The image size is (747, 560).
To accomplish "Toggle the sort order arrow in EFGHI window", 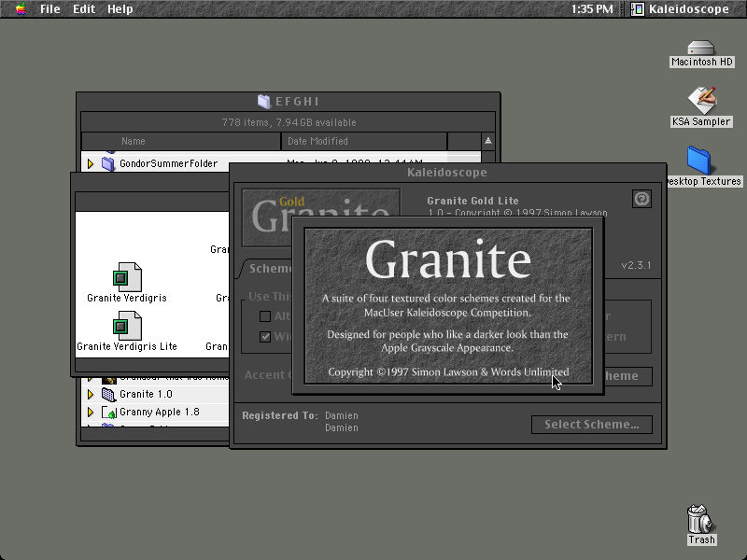I will coord(487,141).
